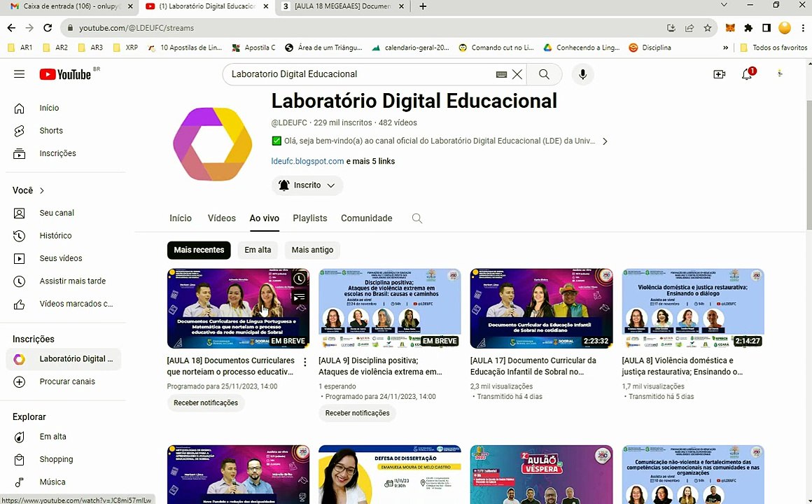812x504 pixels.
Task: Go to YouTube home via the logo
Action: [65, 74]
